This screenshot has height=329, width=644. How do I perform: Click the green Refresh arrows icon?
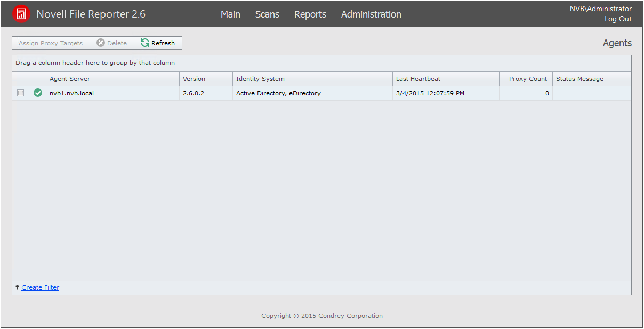(x=145, y=43)
